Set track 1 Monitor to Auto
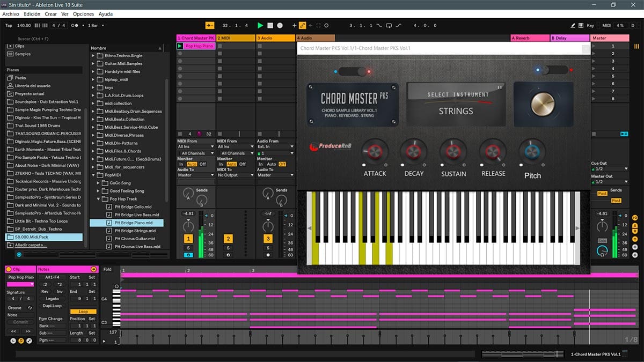 tap(193, 164)
